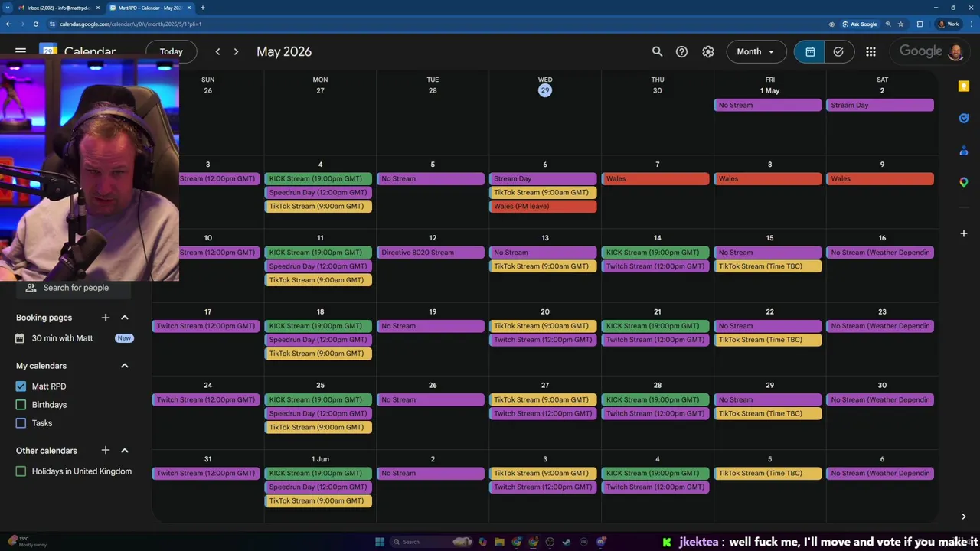Open TikTok Stream (Time TBC) on May 15
Screen dimensions: 980x551
point(768,266)
